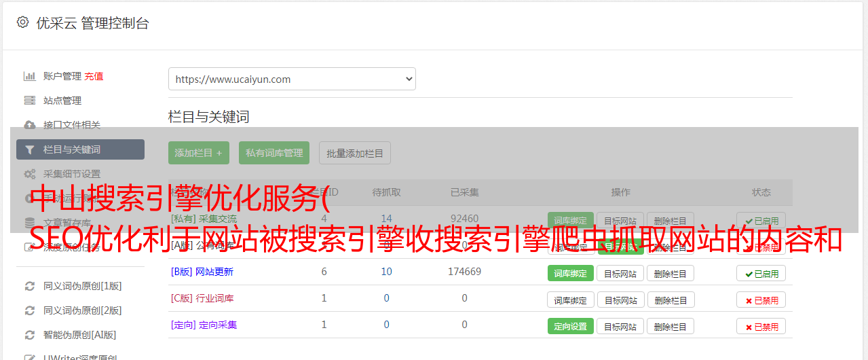Click the server icon beside 站点管理
Screen dimensions: 868x360
[29, 101]
